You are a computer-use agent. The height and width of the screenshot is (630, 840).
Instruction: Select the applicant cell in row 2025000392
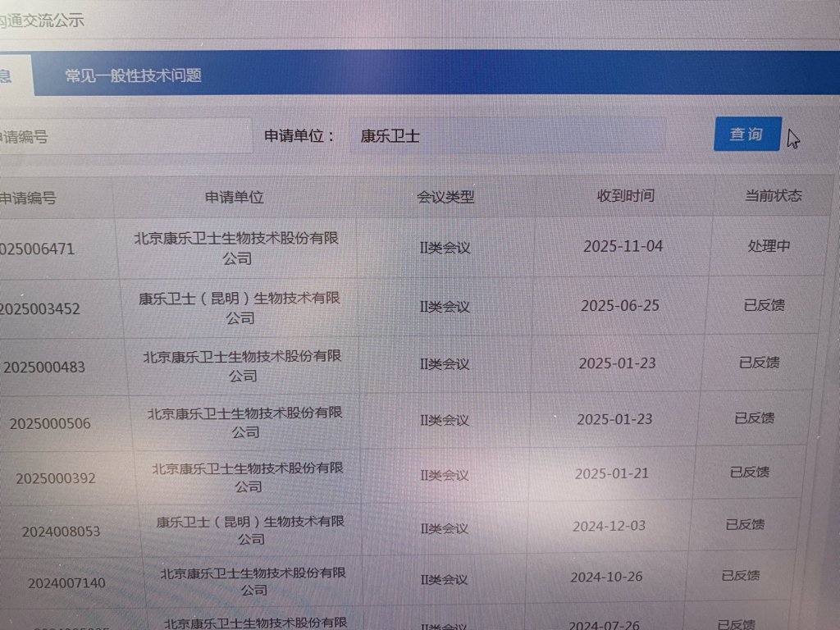248,477
